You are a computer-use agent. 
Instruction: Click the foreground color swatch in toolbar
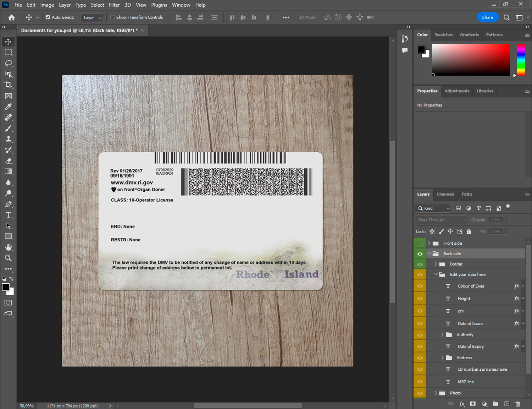(x=6, y=287)
